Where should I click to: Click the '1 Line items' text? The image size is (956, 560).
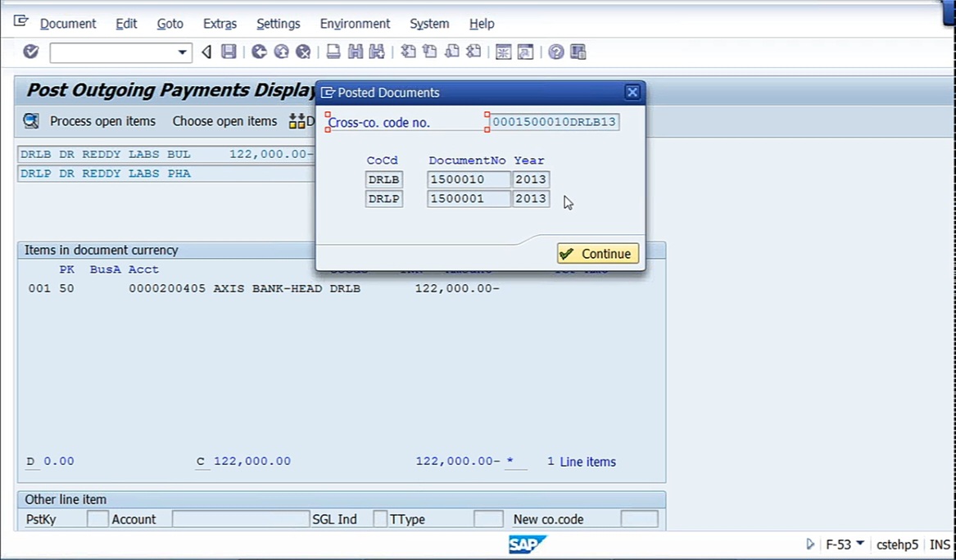[581, 462]
